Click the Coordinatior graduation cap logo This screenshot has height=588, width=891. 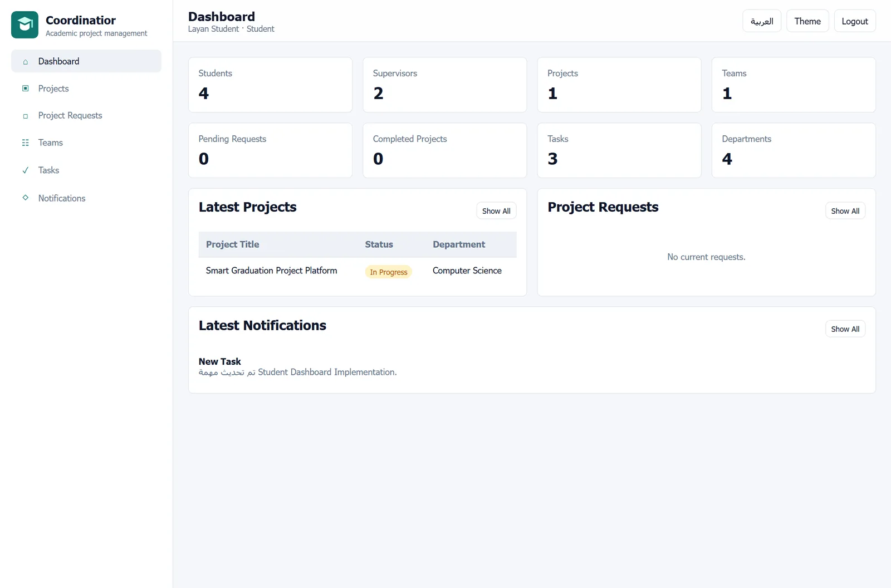click(x=25, y=25)
